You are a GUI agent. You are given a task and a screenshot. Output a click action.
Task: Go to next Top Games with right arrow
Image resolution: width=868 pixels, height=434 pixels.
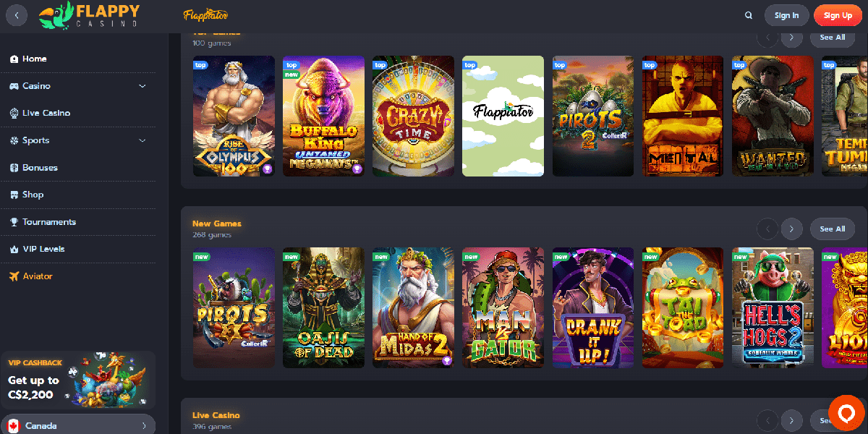click(x=792, y=37)
